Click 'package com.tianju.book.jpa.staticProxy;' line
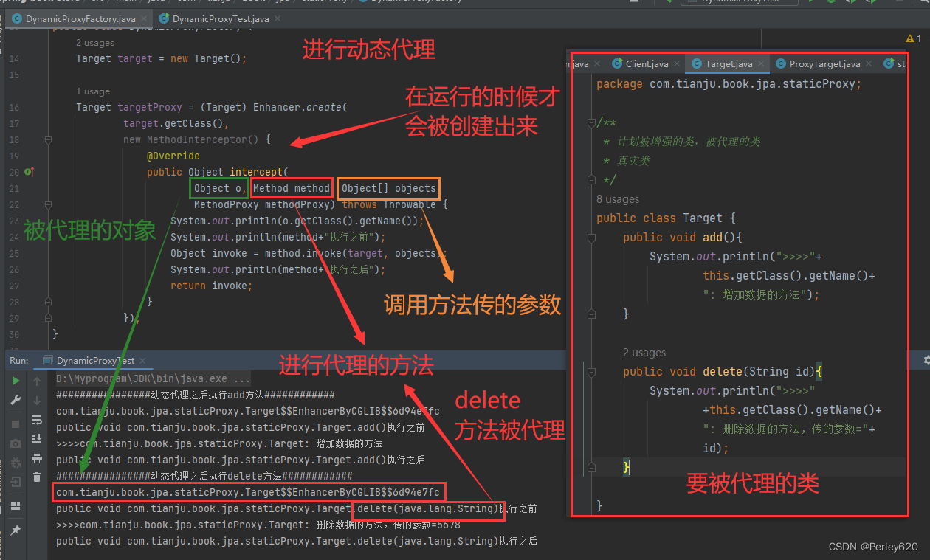This screenshot has height=560, width=930. [728, 84]
